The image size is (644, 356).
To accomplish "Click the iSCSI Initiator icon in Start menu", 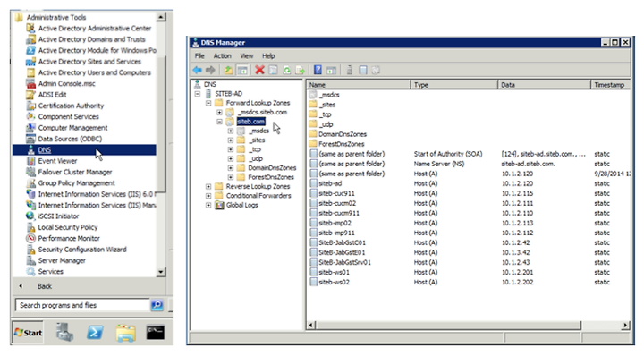I will 30,216.
